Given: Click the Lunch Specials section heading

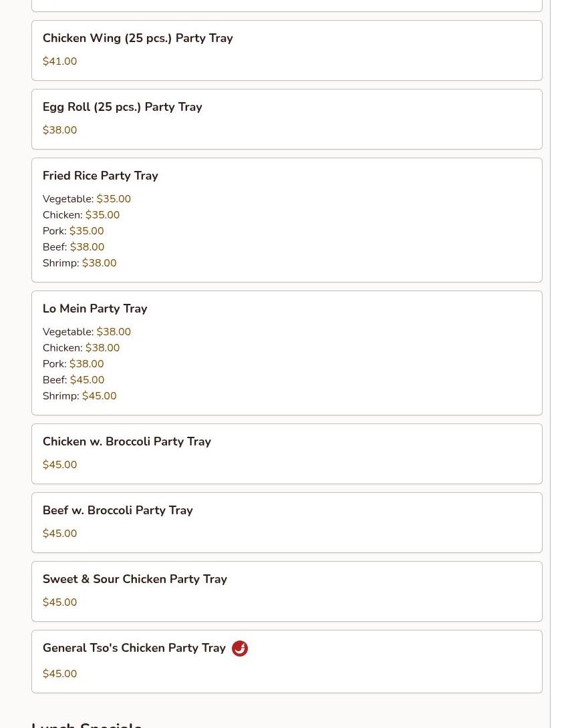Looking at the screenshot, I should click(x=87, y=724).
